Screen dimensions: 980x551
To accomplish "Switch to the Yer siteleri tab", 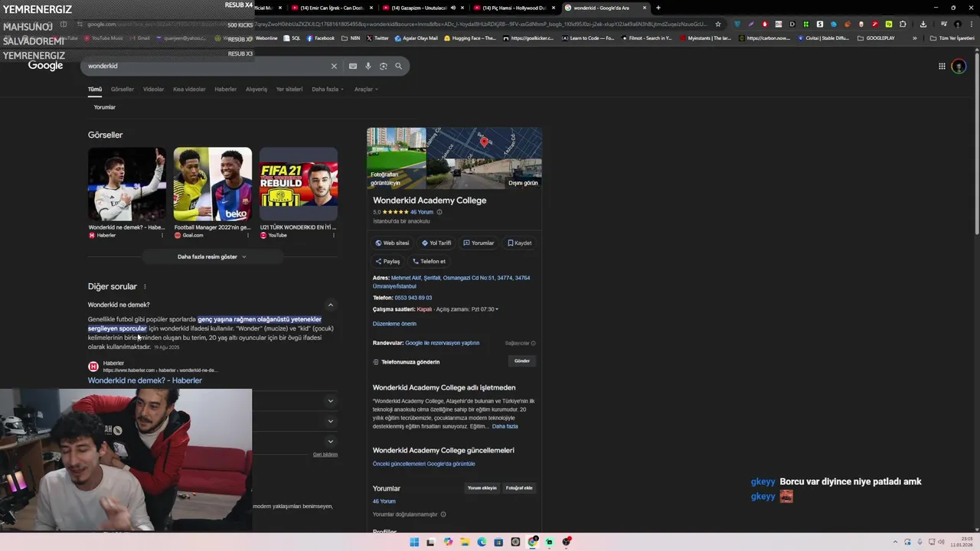I will click(289, 90).
